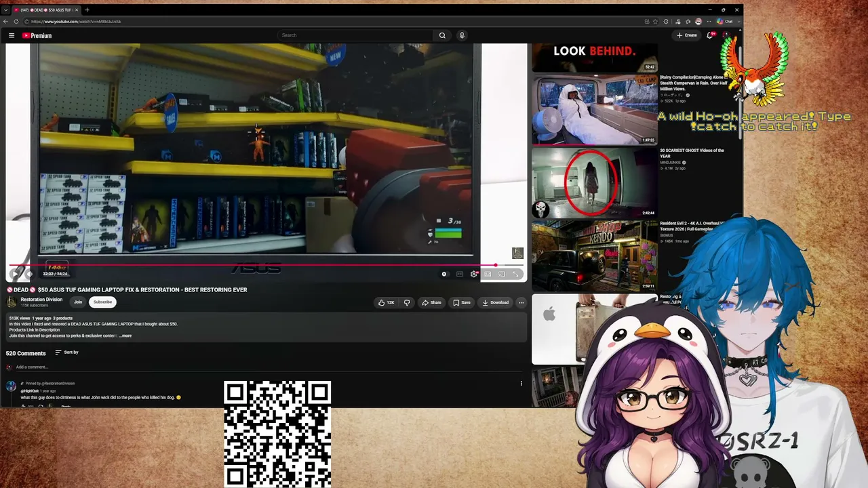Image resolution: width=868 pixels, height=488 pixels.
Task: Enter fullscreen on the video player
Action: pyautogui.click(x=516, y=274)
